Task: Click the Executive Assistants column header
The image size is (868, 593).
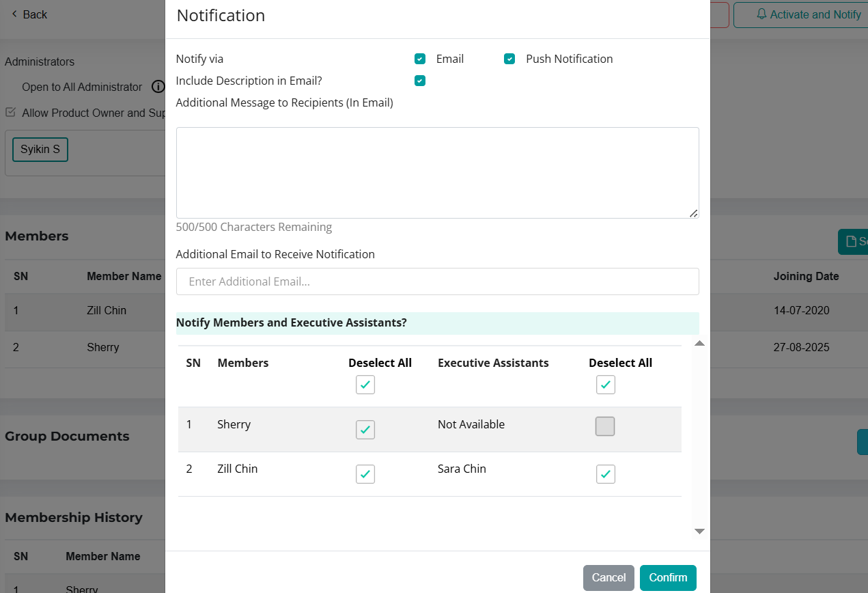Action: tap(493, 363)
